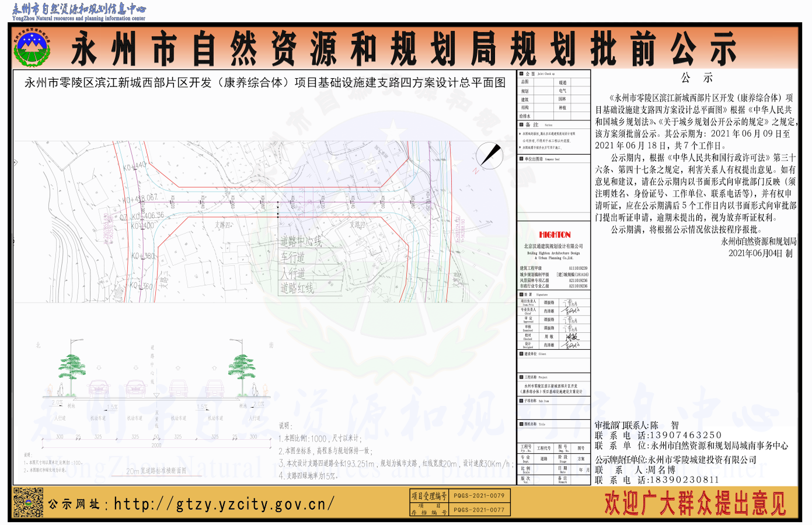Click the site plan drawing title text
The width and height of the screenshot is (812, 525).
click(265, 83)
